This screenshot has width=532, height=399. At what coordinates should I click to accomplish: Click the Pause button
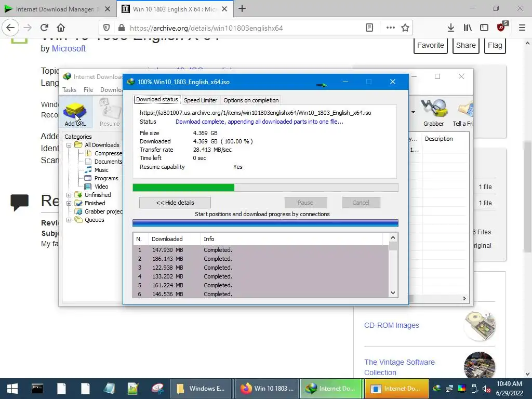coord(305,203)
